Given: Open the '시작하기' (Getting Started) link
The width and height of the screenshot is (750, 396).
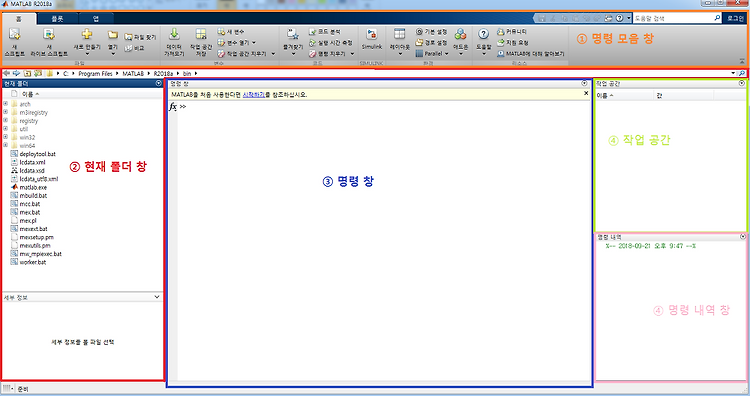Looking at the screenshot, I should [254, 95].
